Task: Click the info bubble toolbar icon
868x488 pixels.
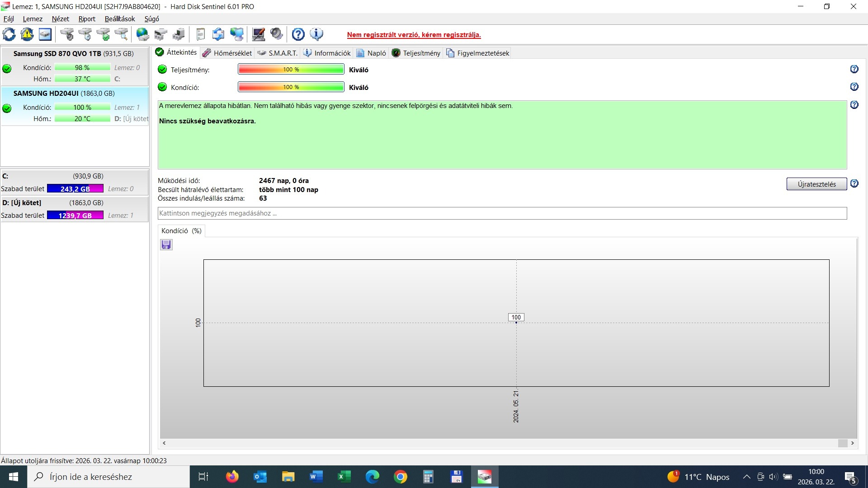Action: [x=316, y=34]
